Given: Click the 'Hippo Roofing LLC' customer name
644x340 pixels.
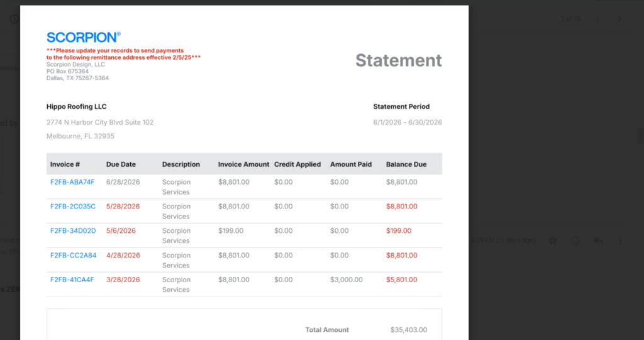Looking at the screenshot, I should tap(76, 106).
